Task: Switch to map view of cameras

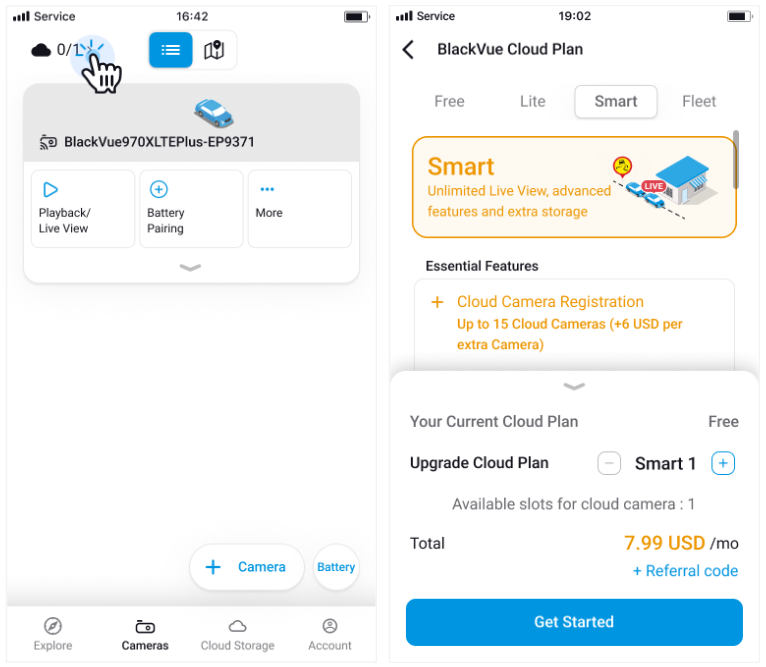Action: (x=214, y=50)
